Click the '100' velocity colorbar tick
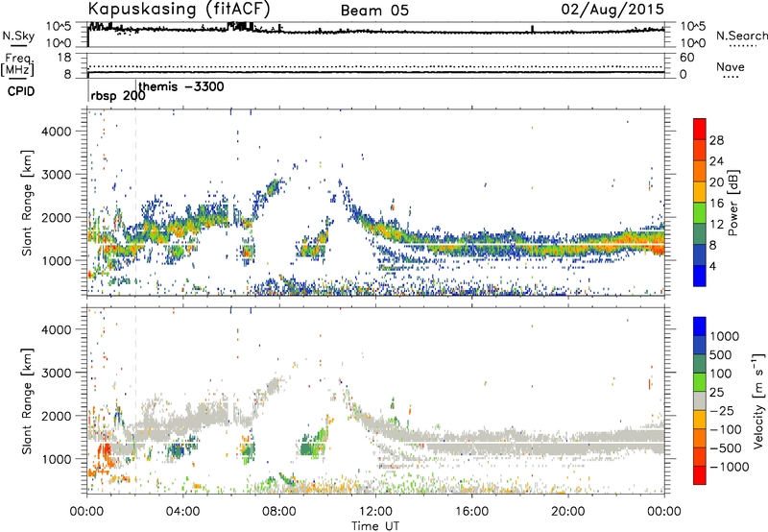This screenshot has width=768, height=532. pos(721,374)
